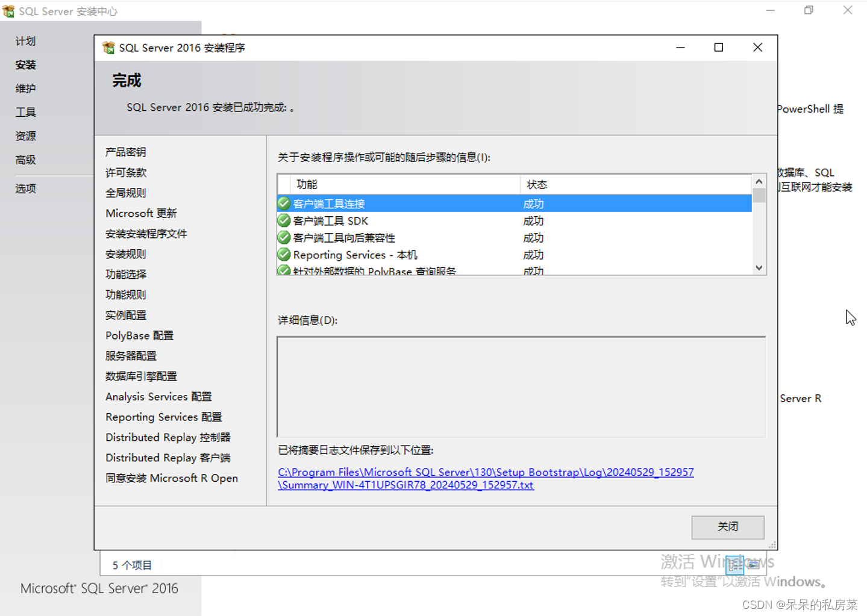Screen dimensions: 867x616
Task: Open 计划 in the installation center sidebar
Action: (x=25, y=41)
